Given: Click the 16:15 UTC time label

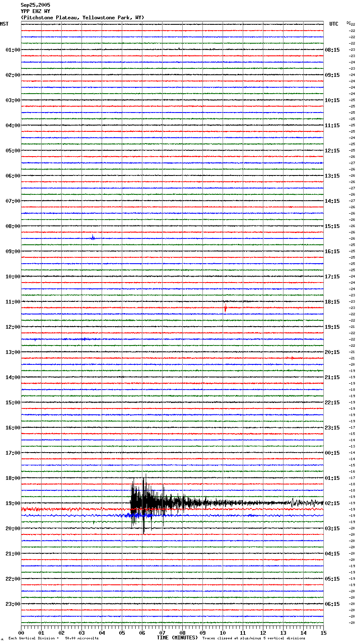Looking at the screenshot, I should point(332,251).
